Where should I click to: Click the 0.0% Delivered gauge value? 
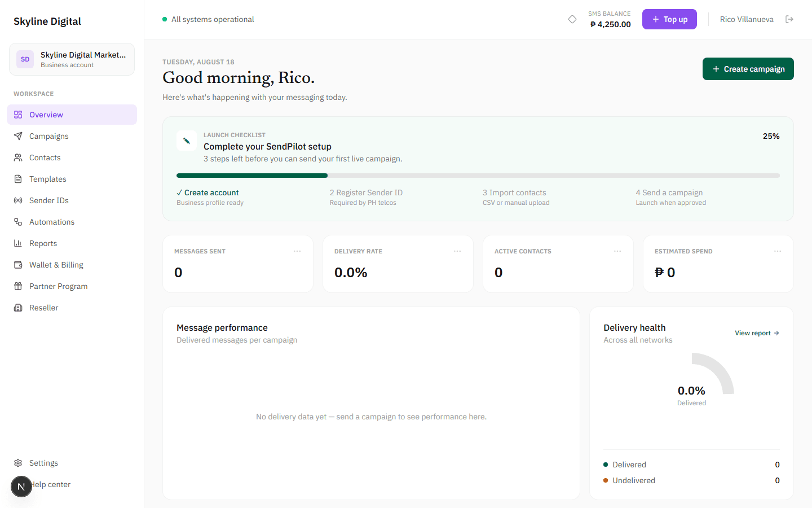point(691,391)
